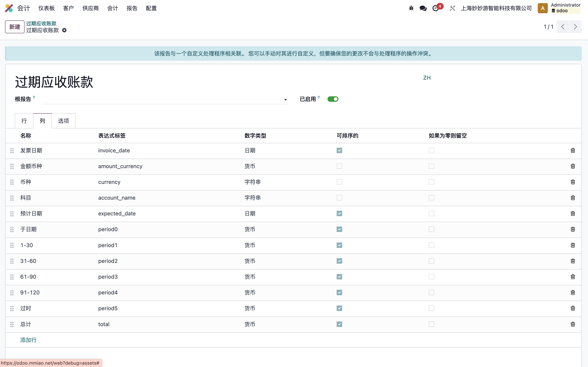Screen dimensions: 588x367
Task: Click the 根报告 help question mark
Action: coord(34,97)
